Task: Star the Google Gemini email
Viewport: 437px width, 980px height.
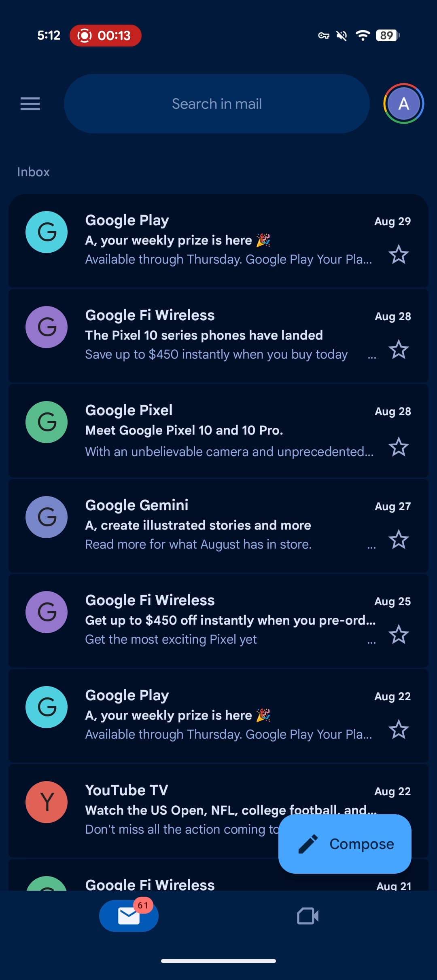Action: click(x=399, y=539)
